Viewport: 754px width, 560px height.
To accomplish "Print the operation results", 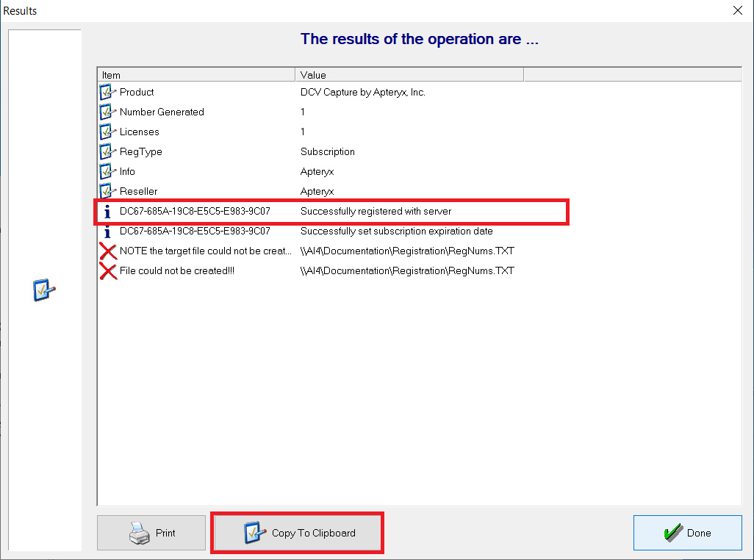I will [x=151, y=533].
